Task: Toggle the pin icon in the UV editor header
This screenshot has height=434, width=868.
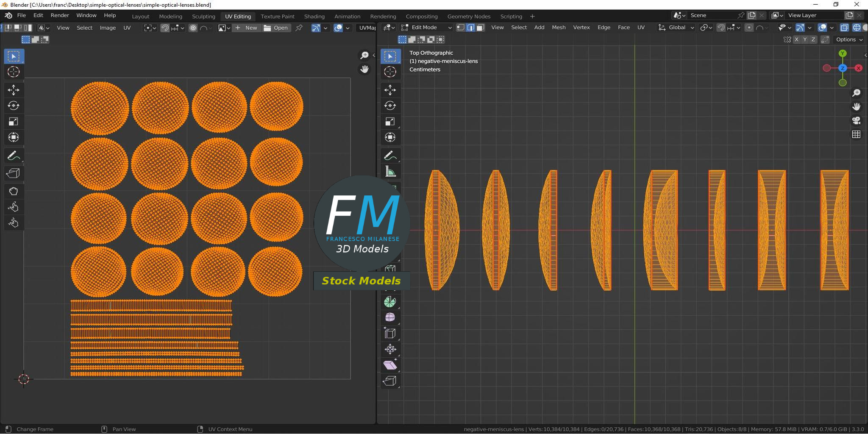Action: (299, 28)
